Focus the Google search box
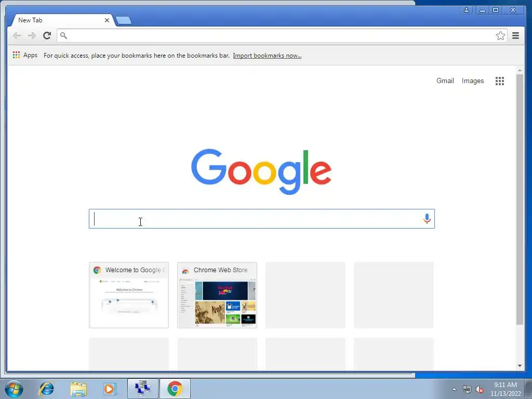This screenshot has height=399, width=532. 262,219
